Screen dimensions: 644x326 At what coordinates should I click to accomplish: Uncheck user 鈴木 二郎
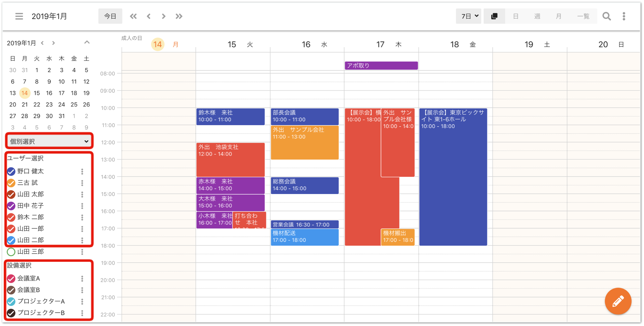coord(11,217)
